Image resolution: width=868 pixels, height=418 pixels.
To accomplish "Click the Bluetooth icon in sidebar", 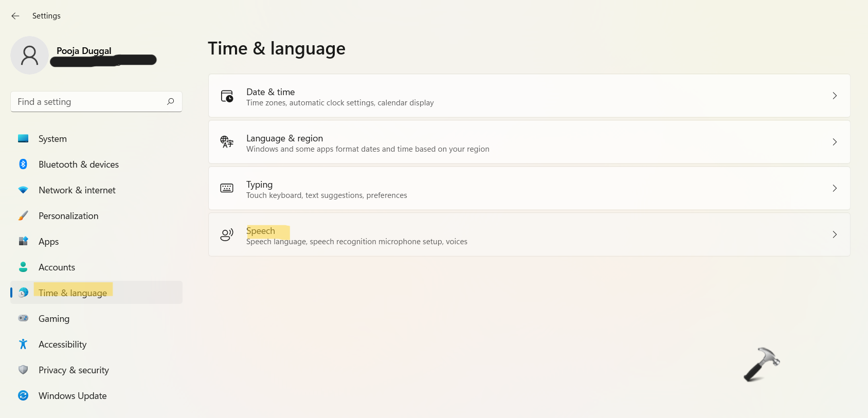I will pos(23,165).
